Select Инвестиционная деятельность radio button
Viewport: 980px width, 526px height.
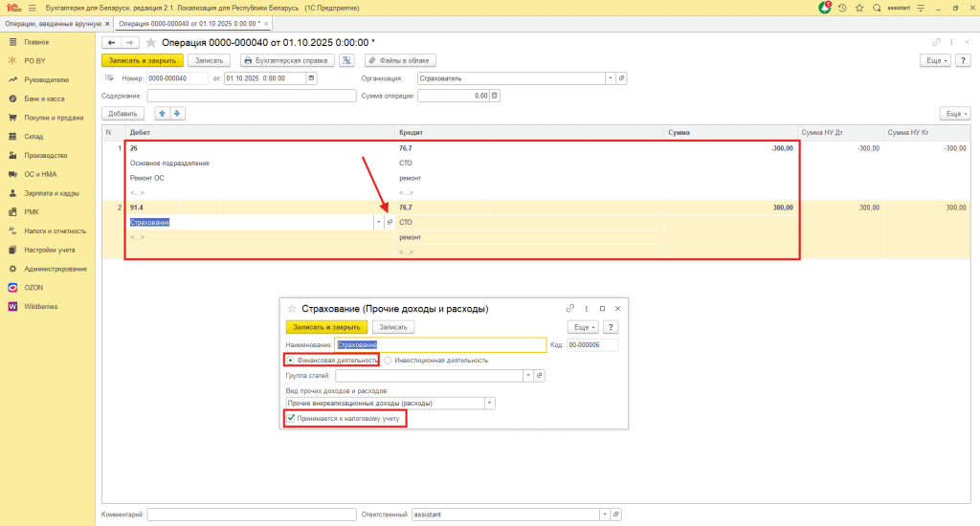389,361
